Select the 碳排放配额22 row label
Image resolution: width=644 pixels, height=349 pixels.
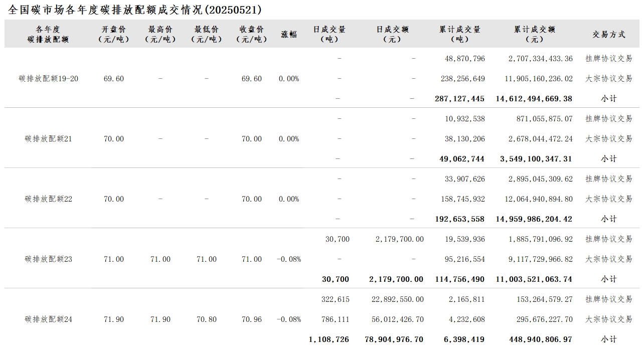pyautogui.click(x=49, y=199)
